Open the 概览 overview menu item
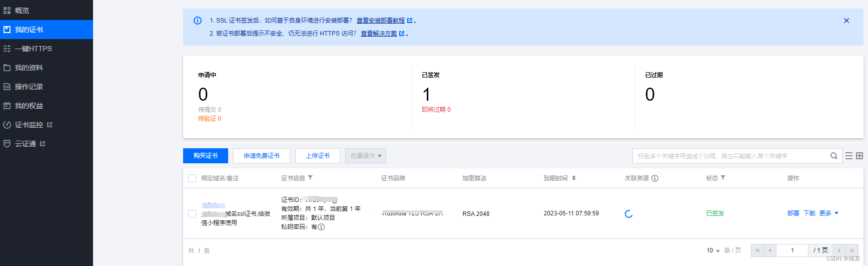868x266 pixels. 47,10
